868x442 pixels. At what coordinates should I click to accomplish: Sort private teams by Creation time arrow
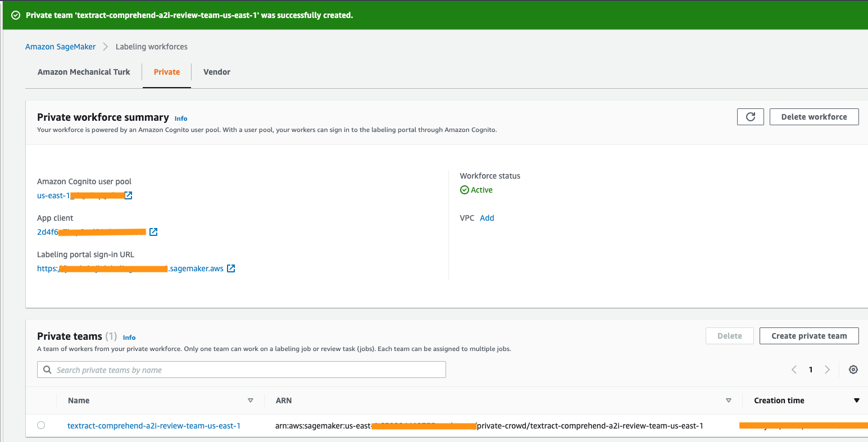pos(857,400)
